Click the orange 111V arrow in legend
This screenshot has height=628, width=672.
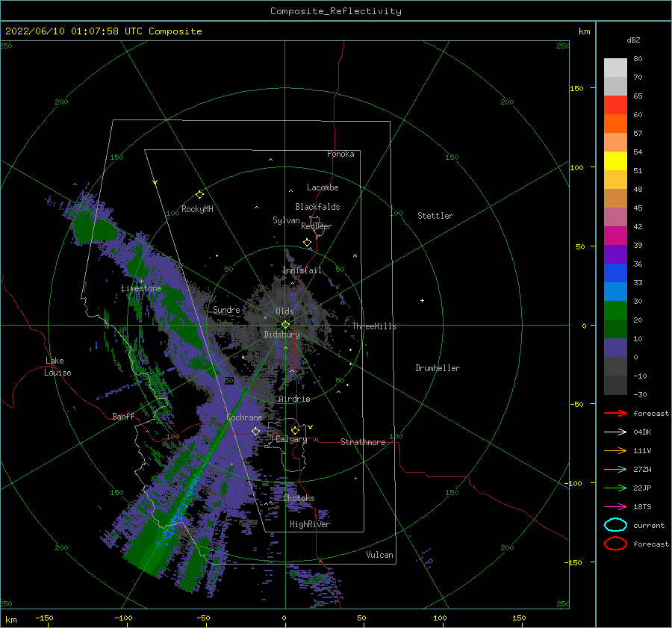[x=615, y=450]
